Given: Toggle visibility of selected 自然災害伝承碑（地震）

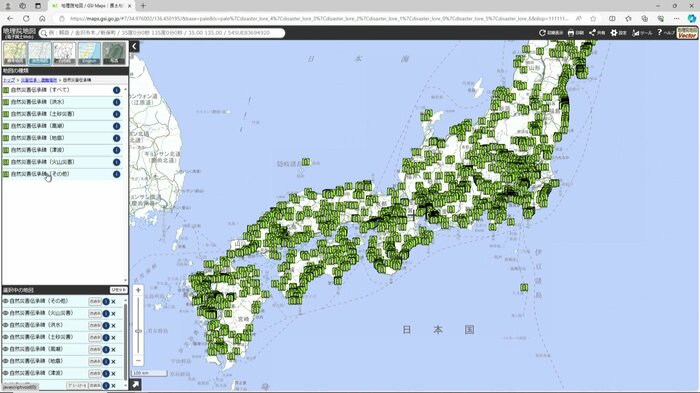Looking at the screenshot, I should [x=6, y=361].
